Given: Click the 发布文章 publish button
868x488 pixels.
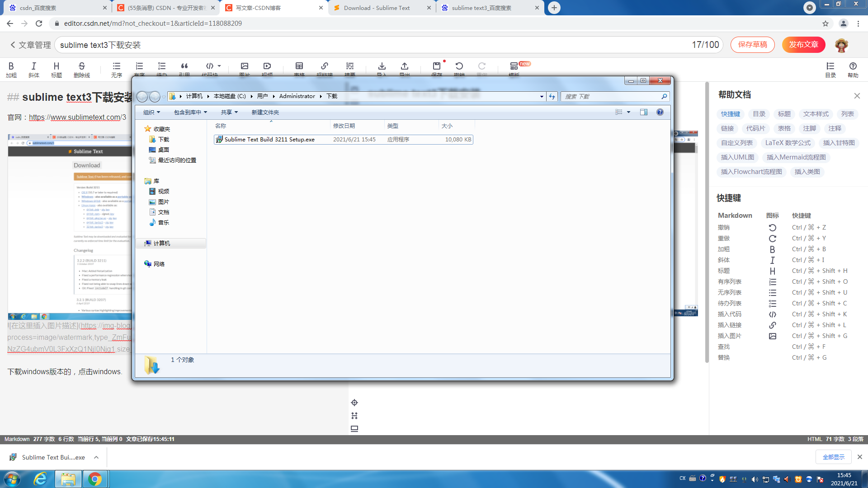Looking at the screenshot, I should tap(803, 45).
